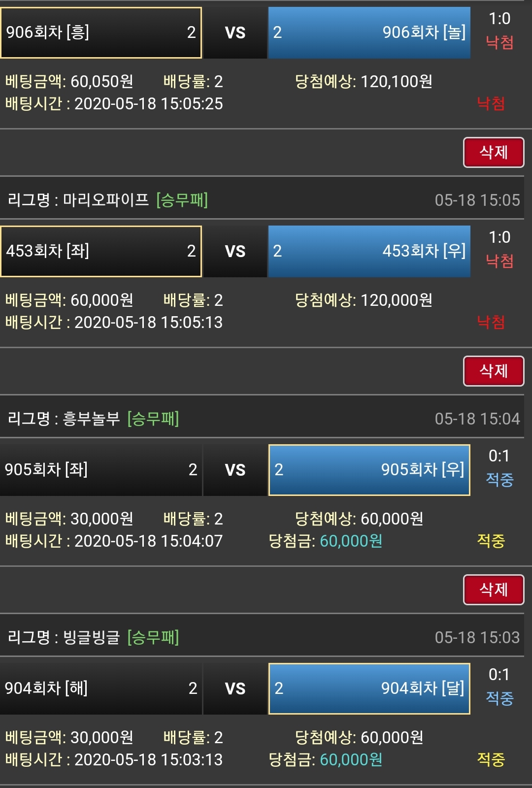Select the 906회차 [놀] blue box
Screen dimensions: 532x788
tap(369, 33)
